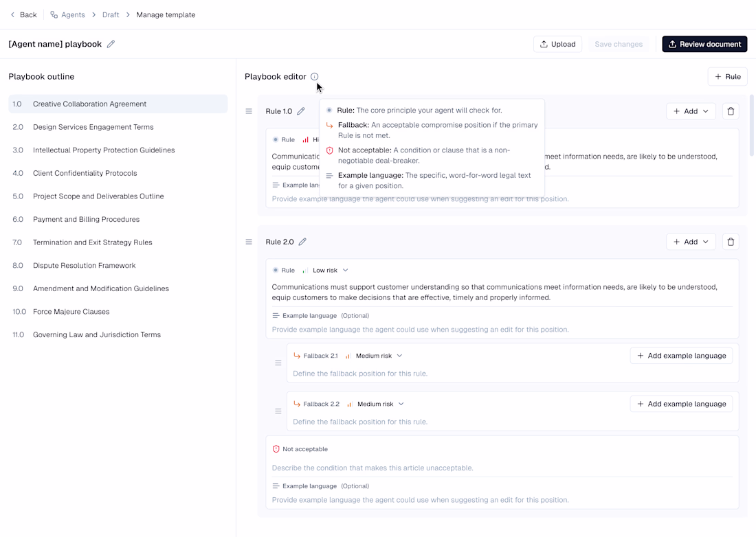This screenshot has width=756, height=537.
Task: Click the trash icon for Rule 2.0
Action: [x=731, y=242]
